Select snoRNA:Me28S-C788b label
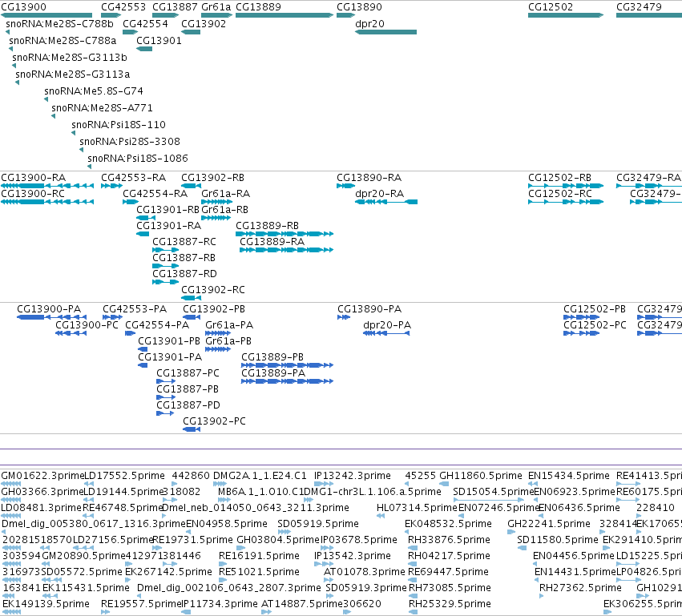682x616 pixels. 59,24
